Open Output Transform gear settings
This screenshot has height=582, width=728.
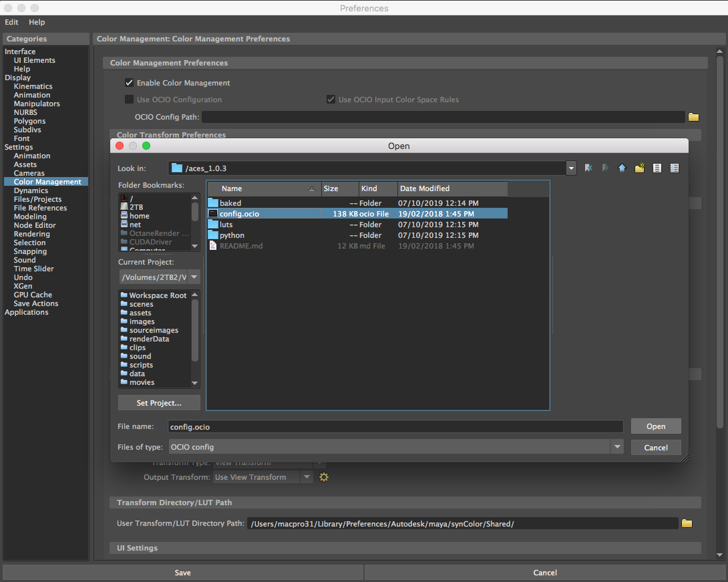tap(324, 477)
